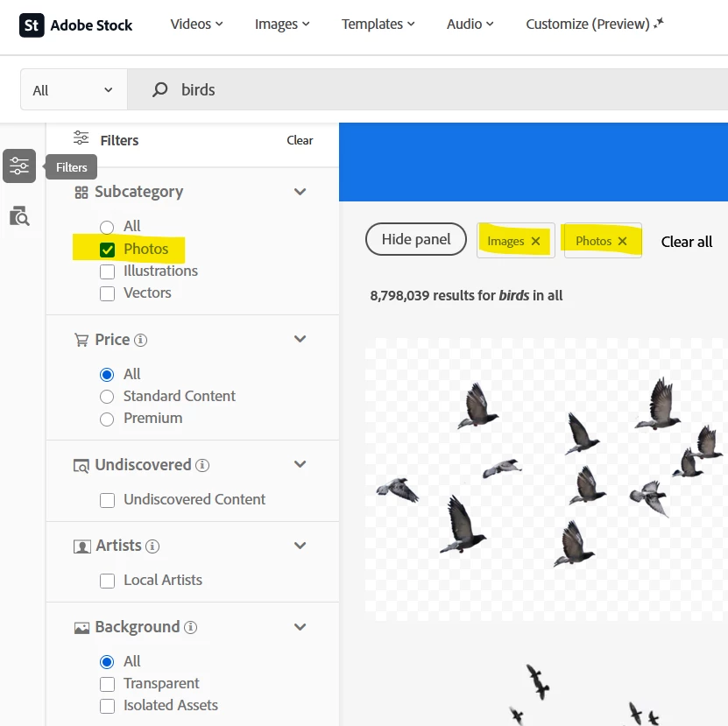Remove the Photos filter chip with X
The width and height of the screenshot is (728, 726).
pyautogui.click(x=623, y=241)
